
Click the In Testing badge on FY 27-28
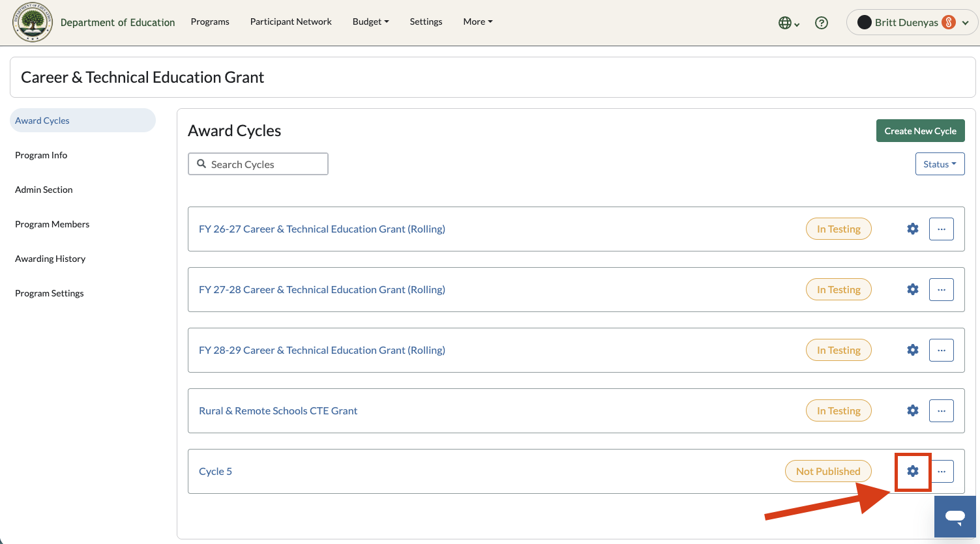pyautogui.click(x=839, y=289)
